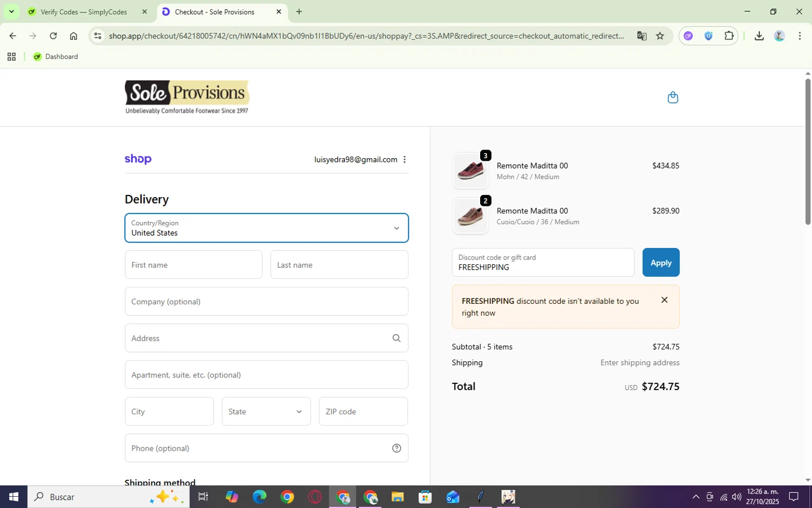Reload the checkout page
This screenshot has height=508, width=812.
(x=53, y=36)
